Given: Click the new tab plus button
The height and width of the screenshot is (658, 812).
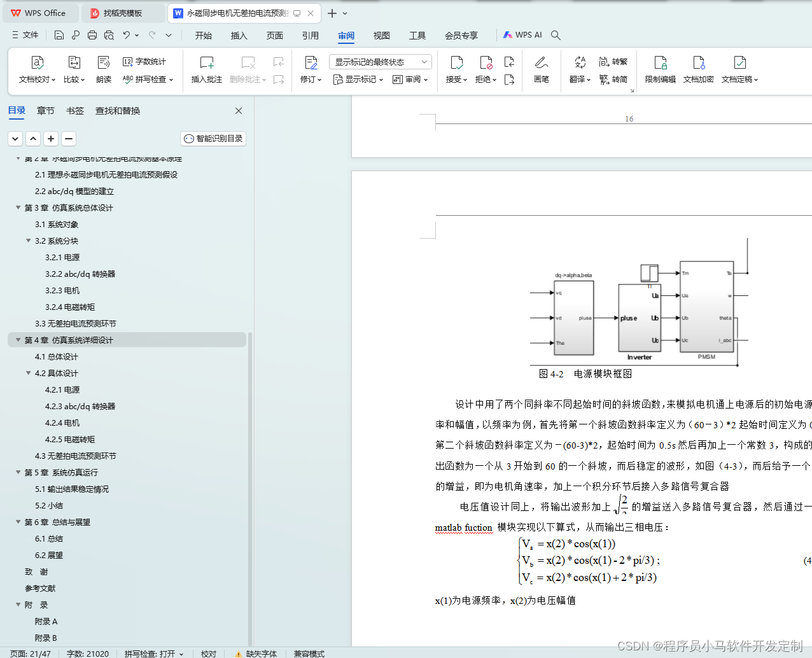Looking at the screenshot, I should click(332, 13).
